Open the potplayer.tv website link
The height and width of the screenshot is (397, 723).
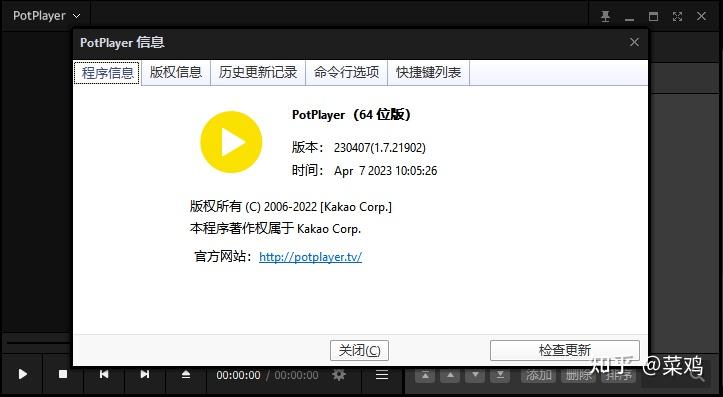point(310,257)
